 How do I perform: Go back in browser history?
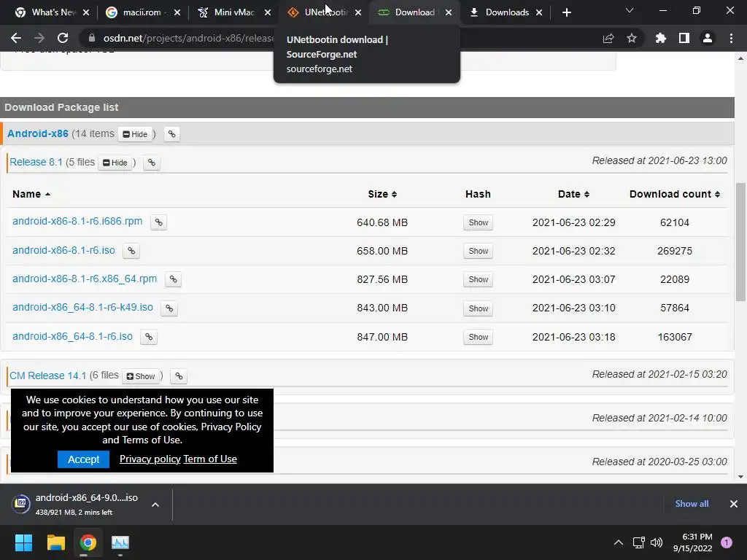[16, 38]
